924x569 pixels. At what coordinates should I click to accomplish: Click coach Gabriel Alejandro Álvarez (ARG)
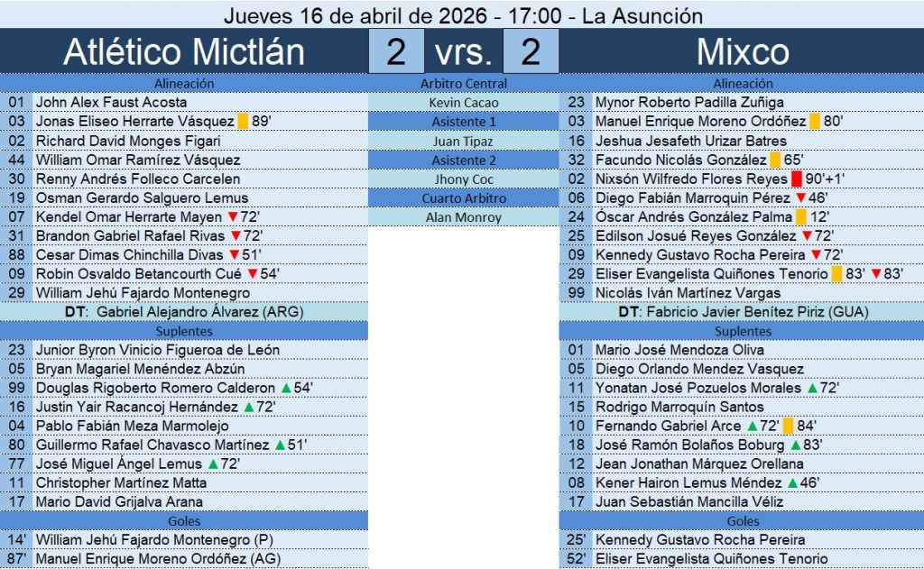tap(199, 312)
